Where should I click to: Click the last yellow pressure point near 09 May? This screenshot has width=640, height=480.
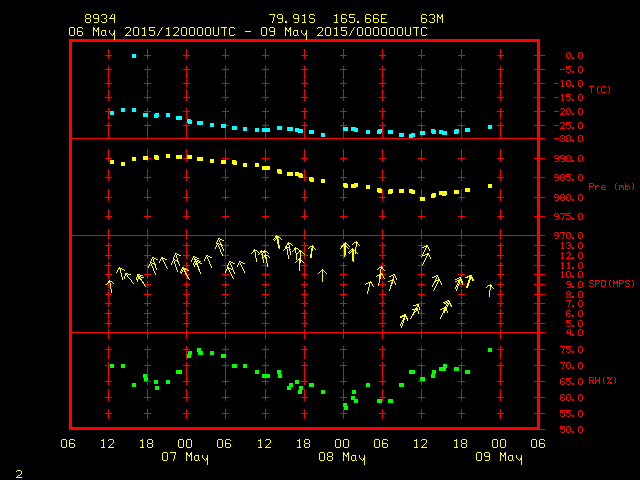(490, 186)
